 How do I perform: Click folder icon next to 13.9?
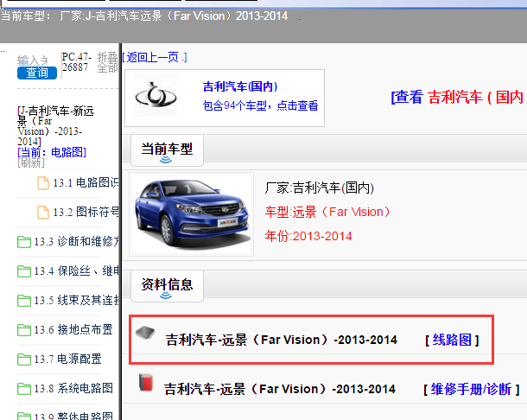pos(24,417)
